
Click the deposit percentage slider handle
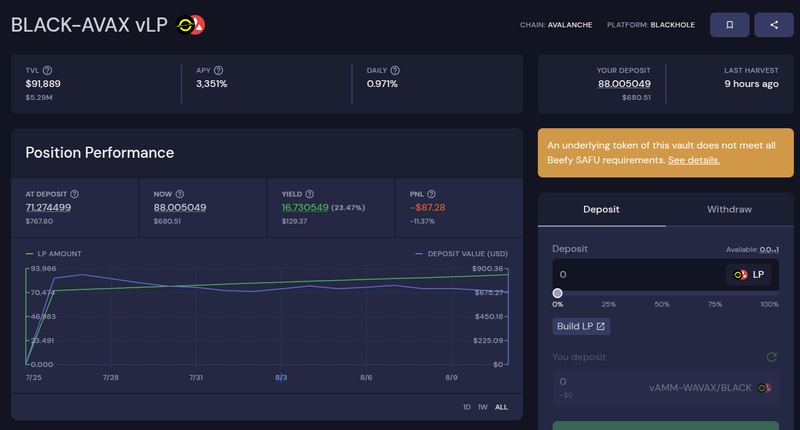557,293
